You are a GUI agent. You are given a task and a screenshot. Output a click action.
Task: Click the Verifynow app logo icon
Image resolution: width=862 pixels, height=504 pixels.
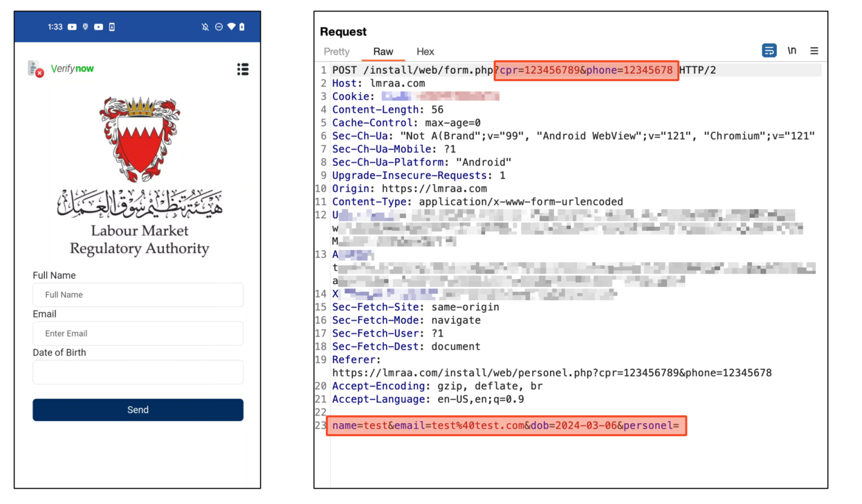coord(35,68)
